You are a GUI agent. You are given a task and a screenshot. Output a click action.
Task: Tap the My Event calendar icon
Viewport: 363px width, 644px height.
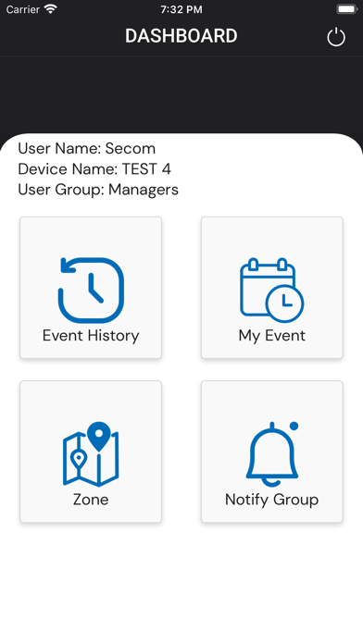click(271, 290)
